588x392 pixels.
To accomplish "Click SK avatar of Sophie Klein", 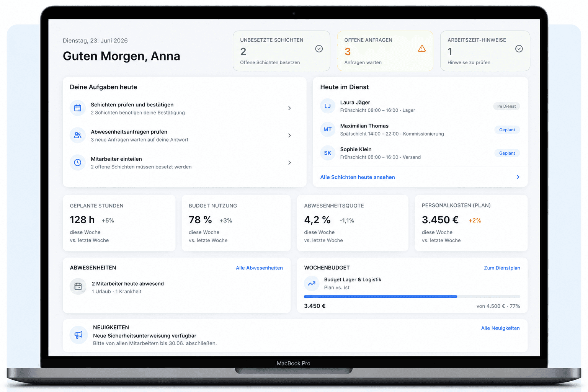I will 328,153.
